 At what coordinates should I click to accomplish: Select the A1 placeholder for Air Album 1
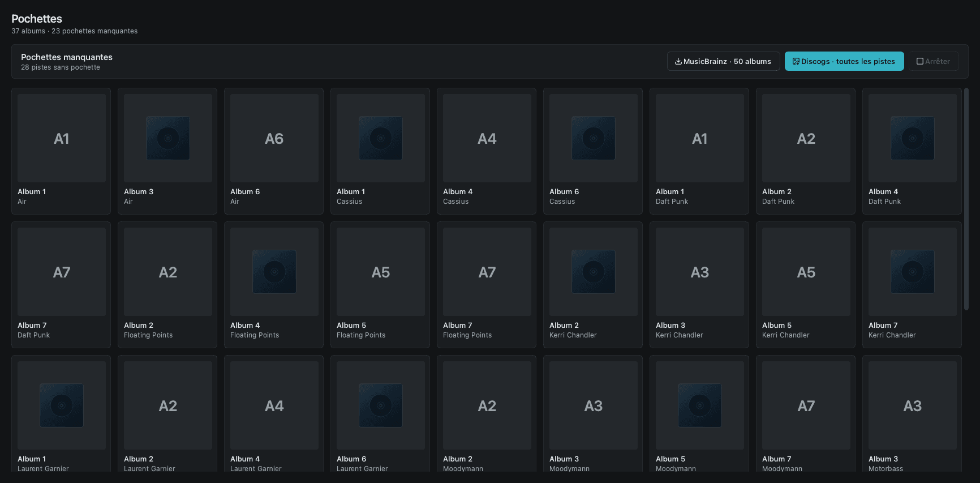[62, 138]
